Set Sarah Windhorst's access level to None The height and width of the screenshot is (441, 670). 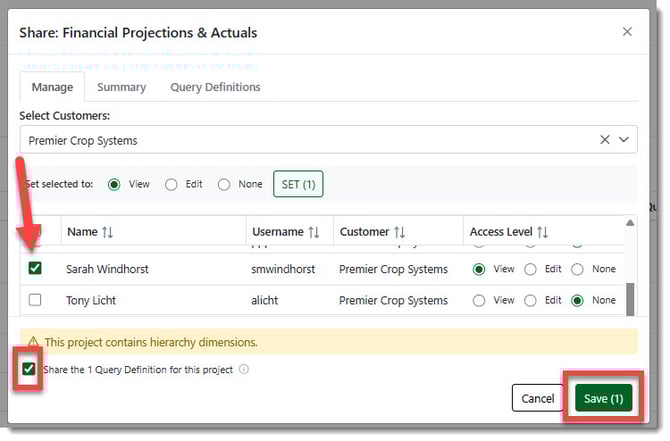click(x=577, y=269)
